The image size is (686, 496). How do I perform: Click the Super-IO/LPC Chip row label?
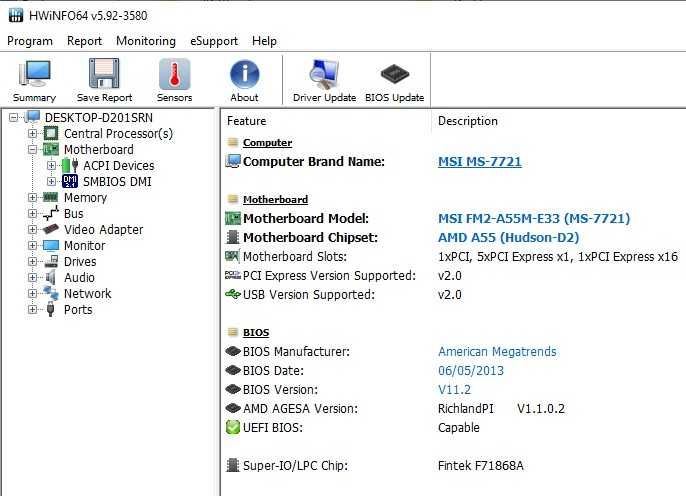point(295,465)
